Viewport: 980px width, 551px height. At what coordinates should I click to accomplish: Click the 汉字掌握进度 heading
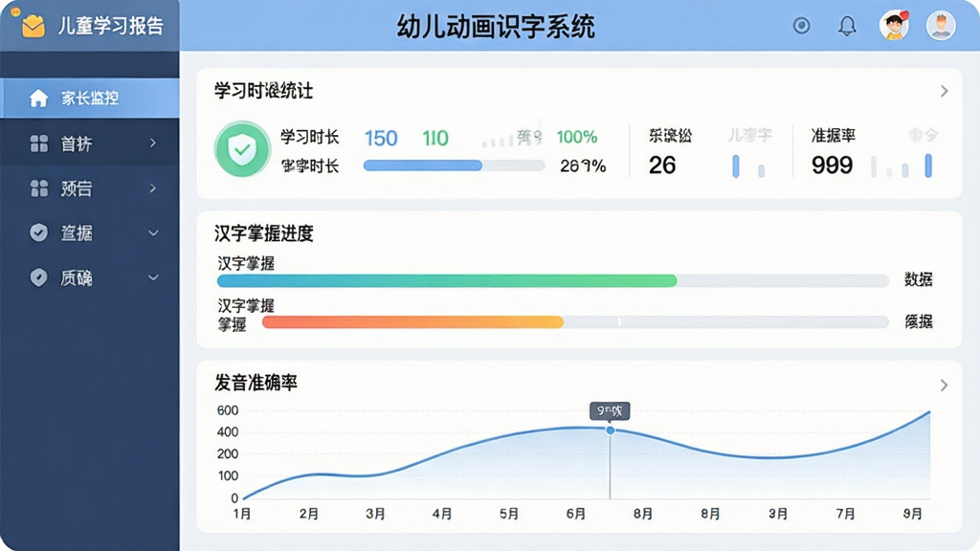[264, 233]
